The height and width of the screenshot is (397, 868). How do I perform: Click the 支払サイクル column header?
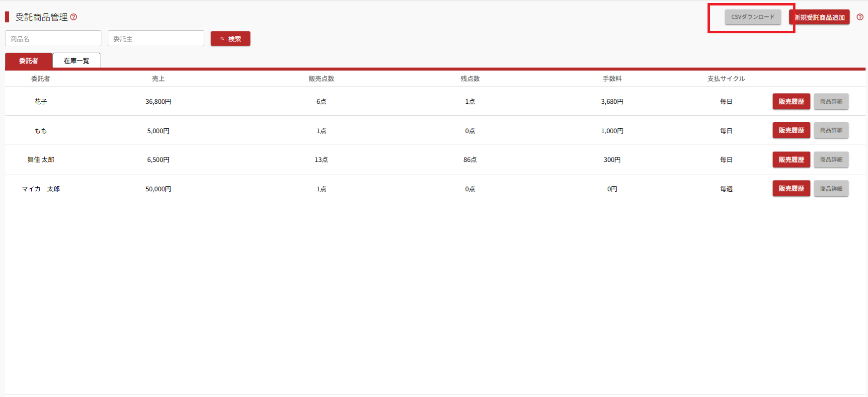[726, 79]
